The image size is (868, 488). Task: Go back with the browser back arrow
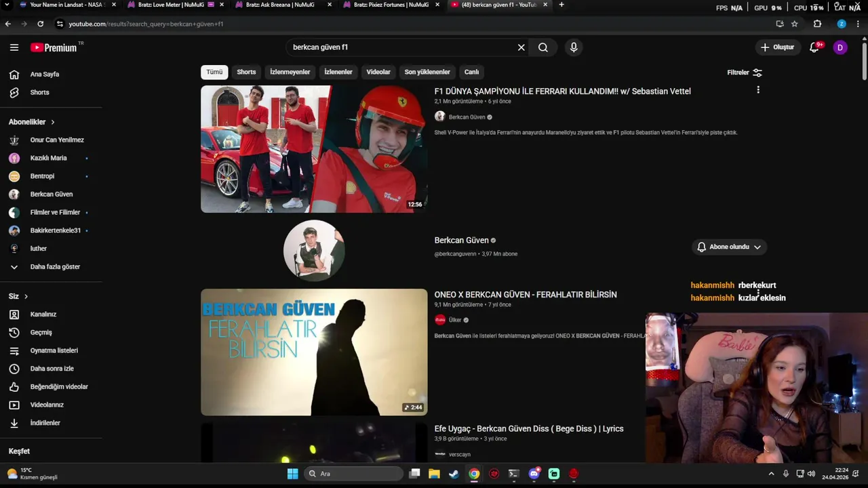pos(8,24)
